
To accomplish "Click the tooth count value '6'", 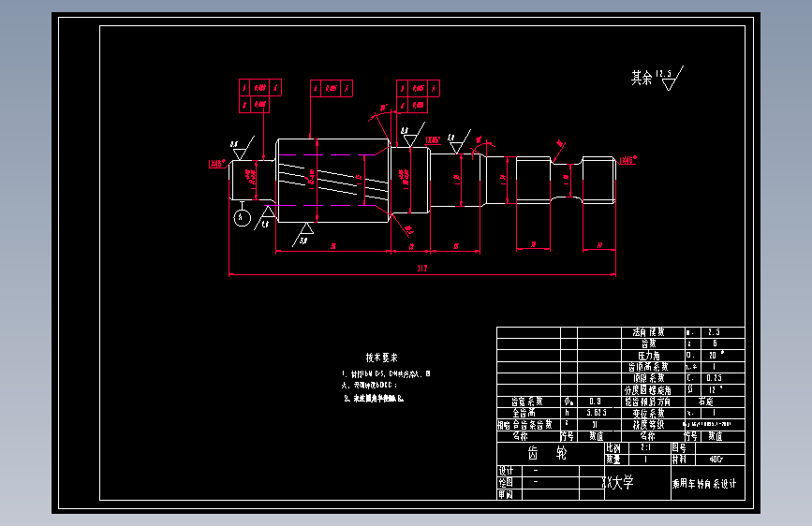I will coord(715,343).
